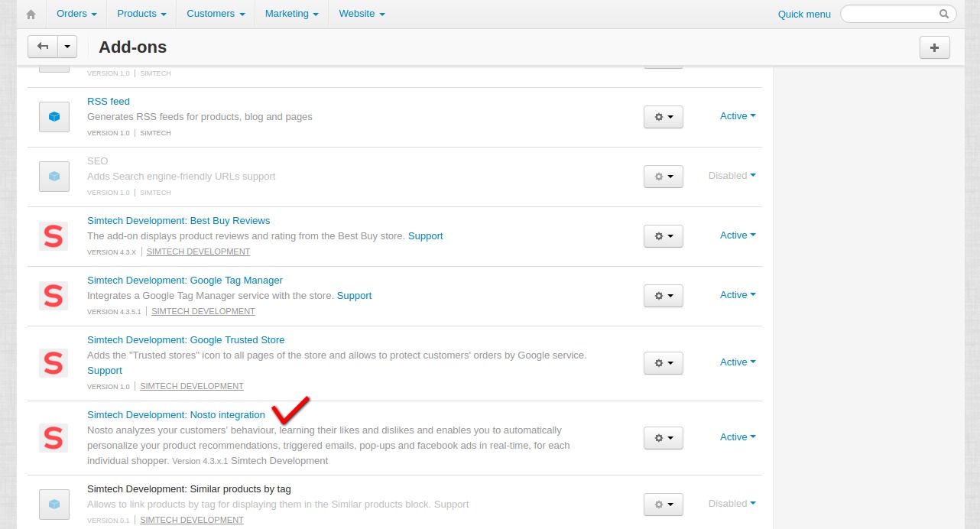Click the Google Tag Manager S logo
The height and width of the screenshot is (529, 980).
click(x=54, y=295)
